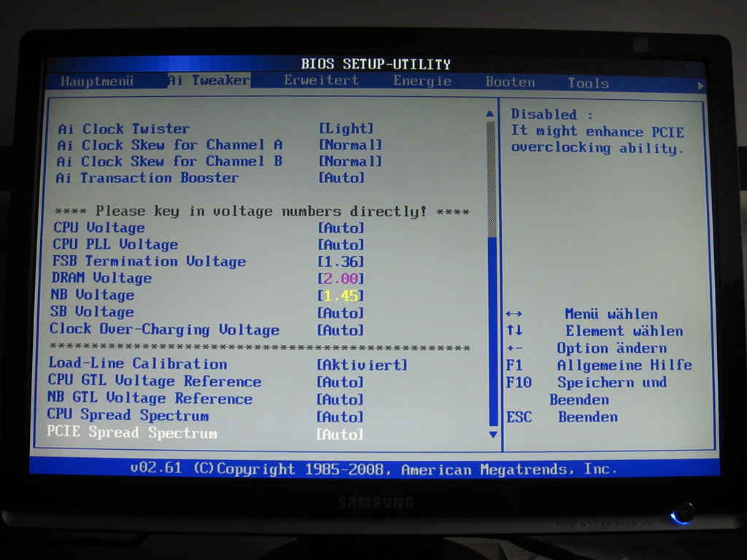Switch to the Erweitert tab
The image size is (747, 560).
click(x=321, y=81)
